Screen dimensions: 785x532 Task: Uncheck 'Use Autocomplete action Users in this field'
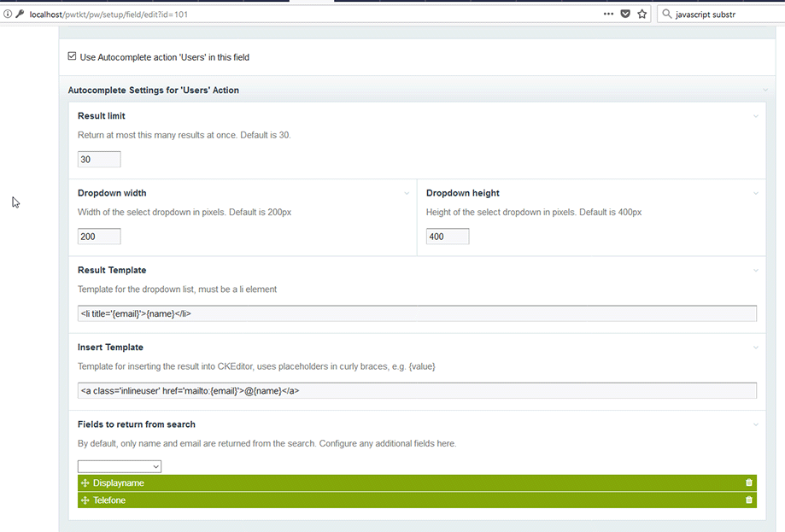point(72,56)
